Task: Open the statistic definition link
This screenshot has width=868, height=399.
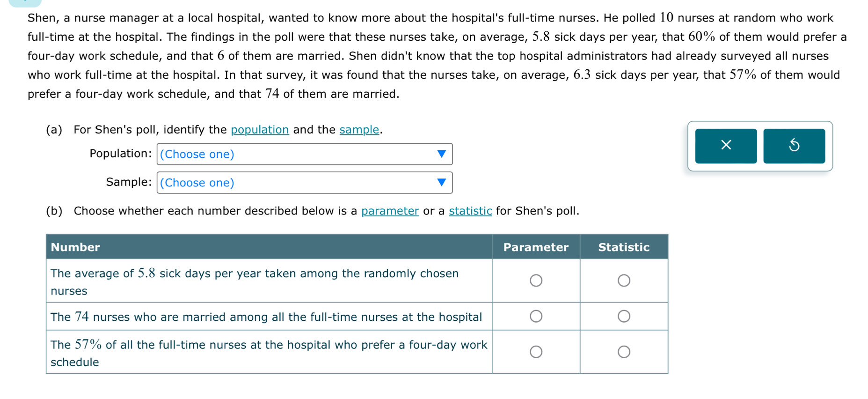Action: [470, 211]
